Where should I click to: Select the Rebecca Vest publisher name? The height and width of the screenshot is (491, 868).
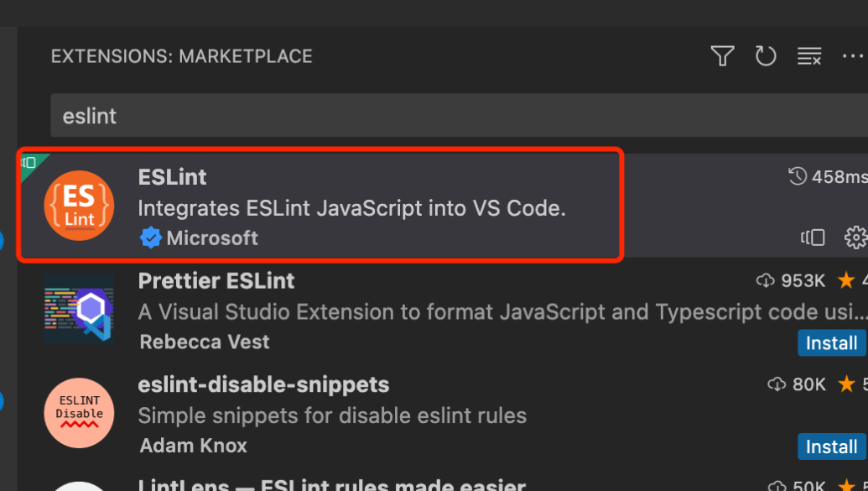pyautogui.click(x=205, y=342)
